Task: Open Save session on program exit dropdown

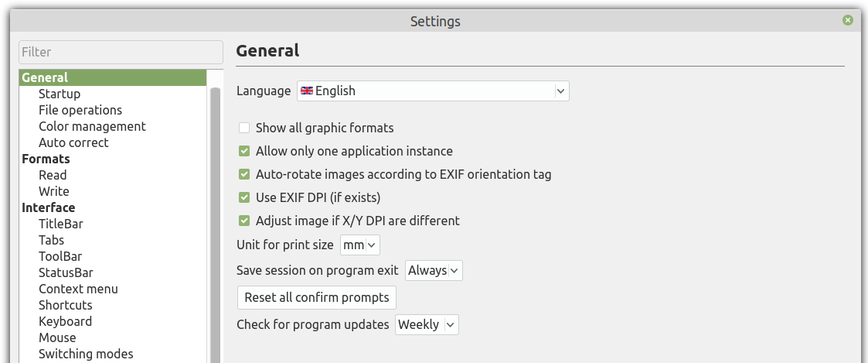Action: 434,270
